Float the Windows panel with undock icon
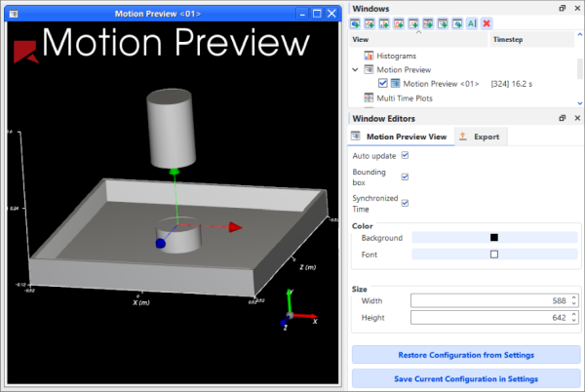The image size is (585, 392). coord(563,8)
